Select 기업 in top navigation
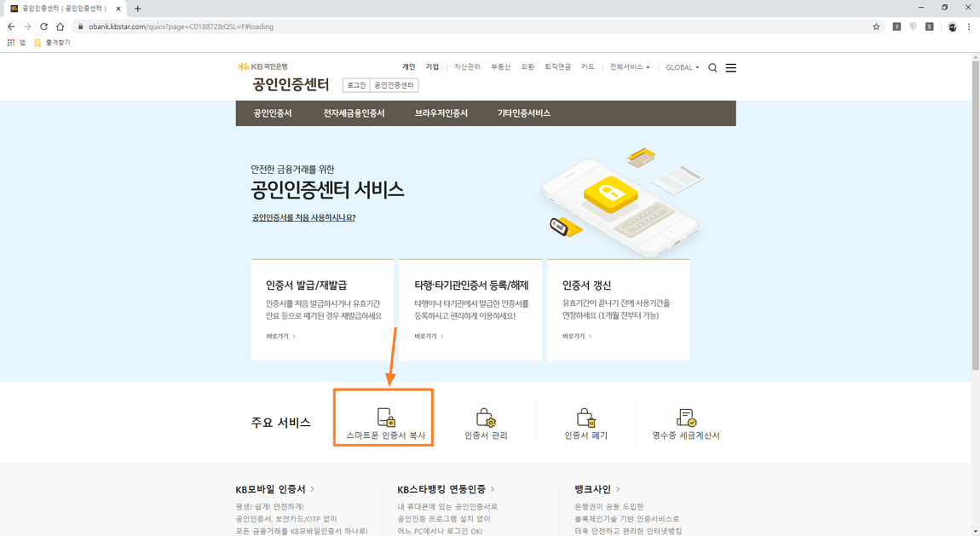Screen dimensions: 980x536 pyautogui.click(x=433, y=66)
